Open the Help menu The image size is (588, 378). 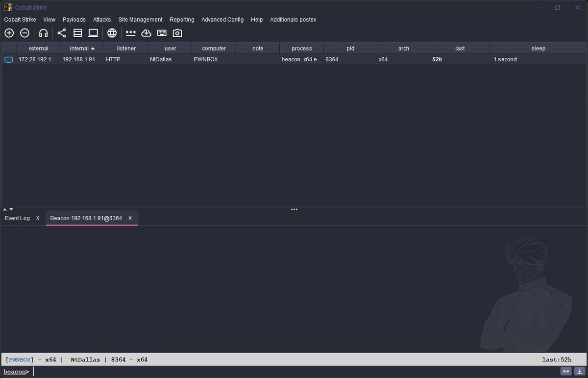click(x=257, y=20)
